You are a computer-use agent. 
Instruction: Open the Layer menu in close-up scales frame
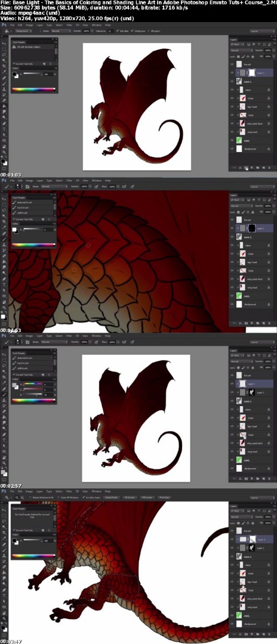pos(40,180)
